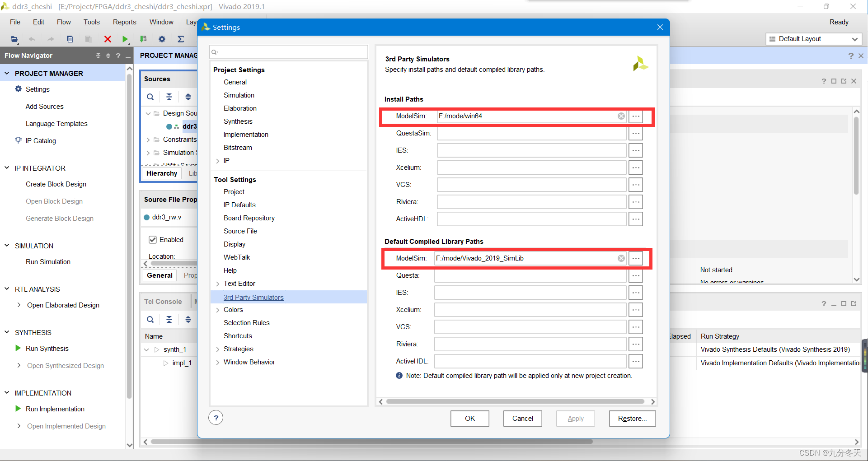868x461 pixels.
Task: Open IP Catalog in Flow Navigator
Action: pos(41,141)
